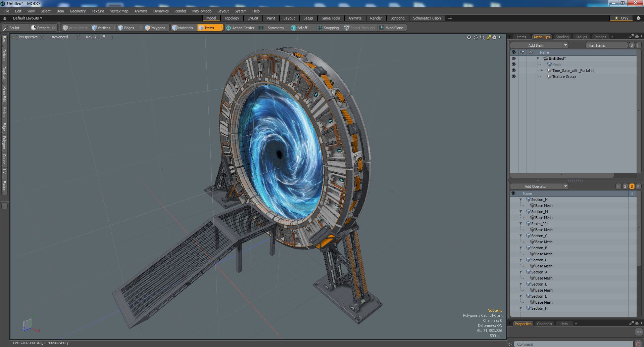Click the Filter Items field
644x347 pixels.
point(606,45)
